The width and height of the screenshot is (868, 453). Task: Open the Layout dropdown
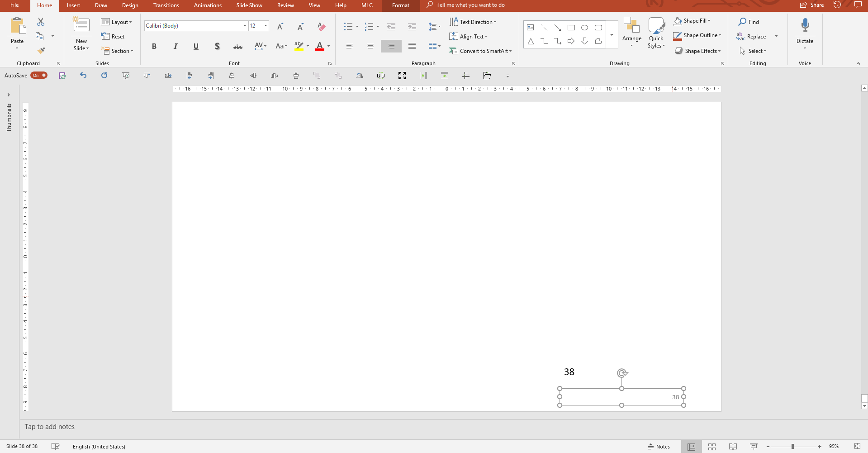click(116, 22)
